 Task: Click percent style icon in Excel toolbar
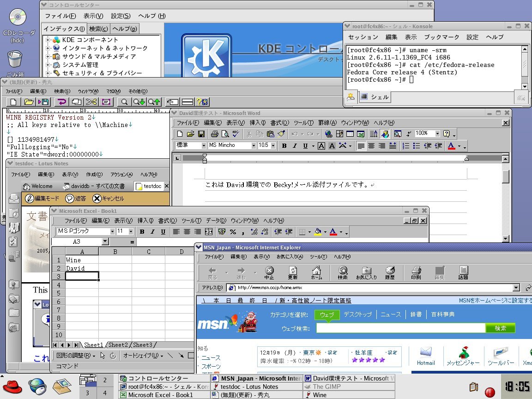pos(233,232)
